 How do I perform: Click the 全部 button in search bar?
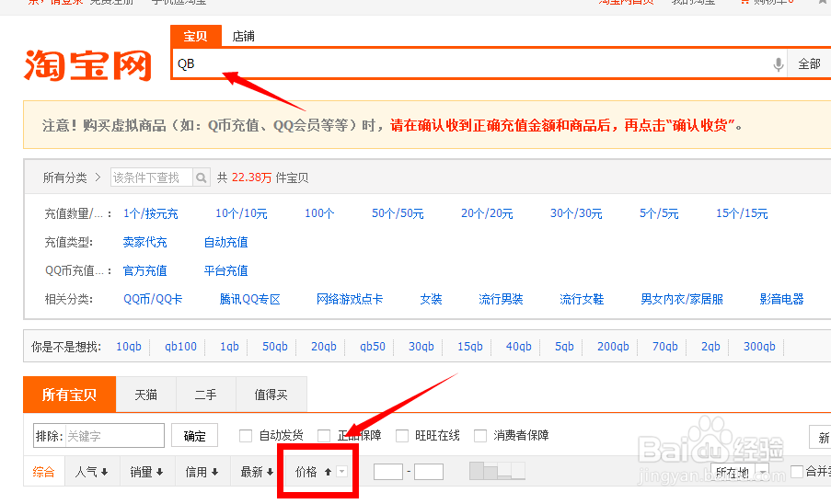point(809,64)
